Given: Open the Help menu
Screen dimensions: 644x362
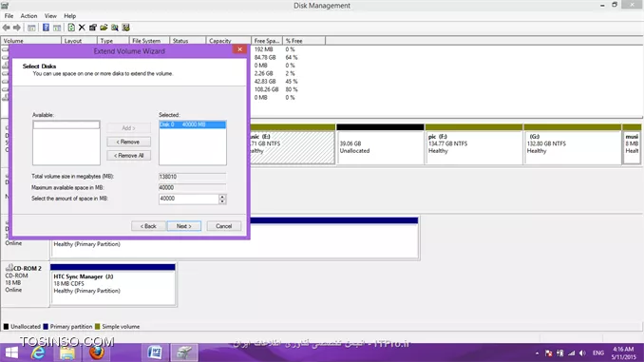Looking at the screenshot, I should tap(70, 16).
